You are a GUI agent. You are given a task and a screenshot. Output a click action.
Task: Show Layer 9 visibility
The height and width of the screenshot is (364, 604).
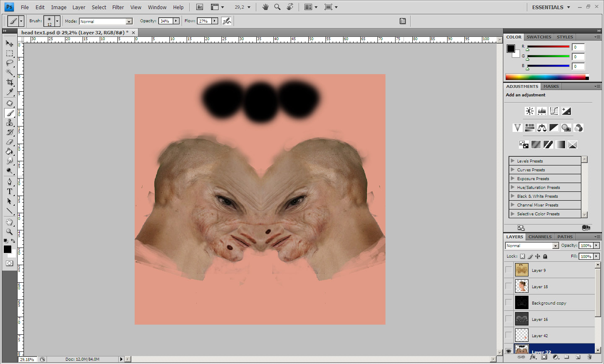(x=508, y=270)
